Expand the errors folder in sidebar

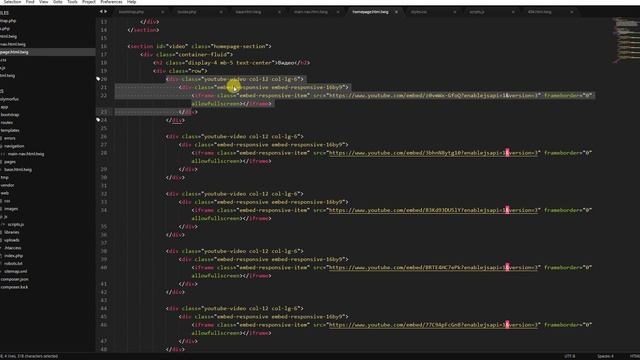tap(9, 138)
